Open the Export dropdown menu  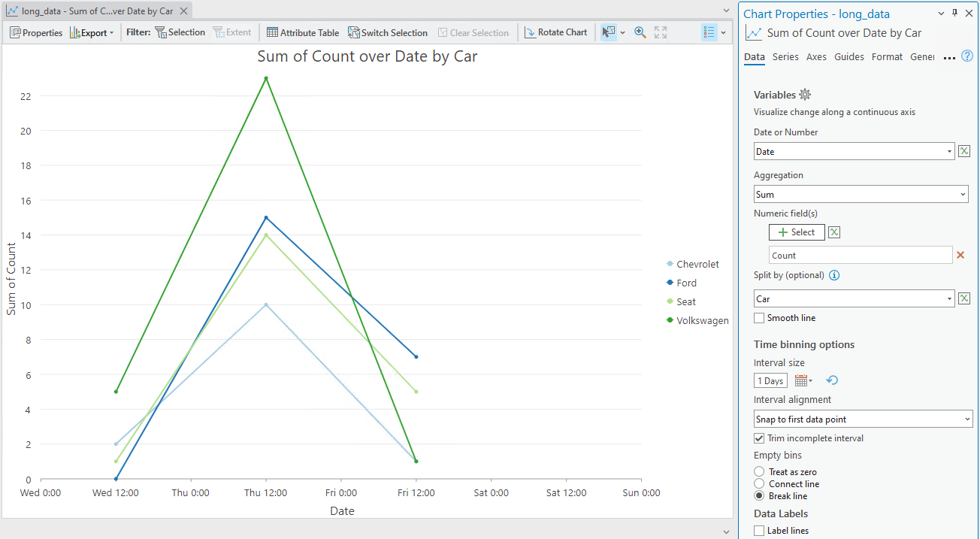[92, 32]
